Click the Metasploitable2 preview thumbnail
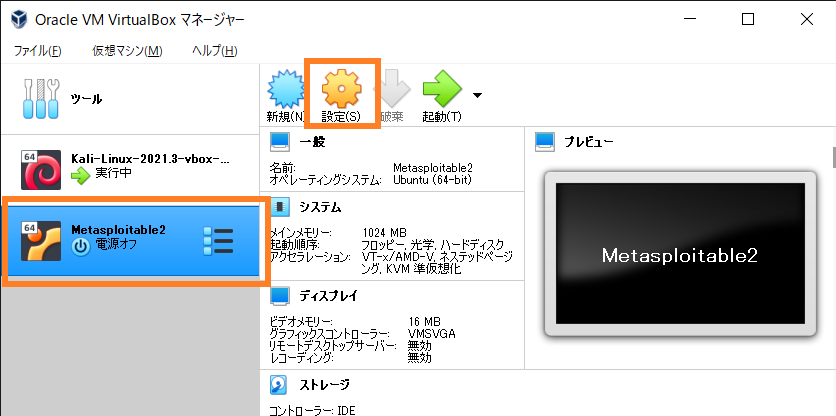 tap(680, 254)
